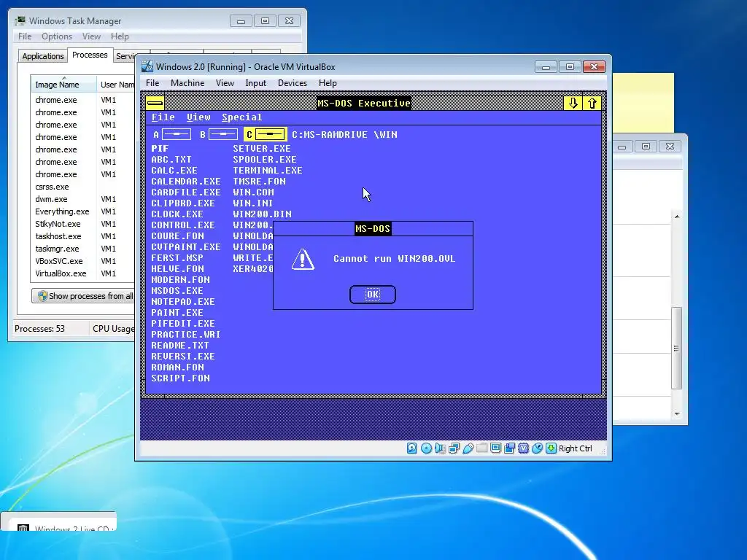Click the video capture icon in VirtualBox status bar

(509, 448)
